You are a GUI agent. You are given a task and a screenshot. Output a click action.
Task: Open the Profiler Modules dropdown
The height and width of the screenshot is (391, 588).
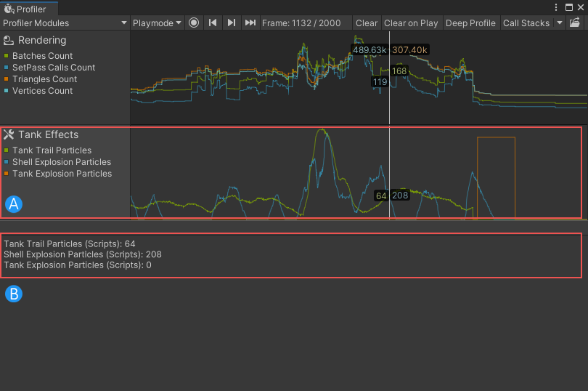click(65, 23)
